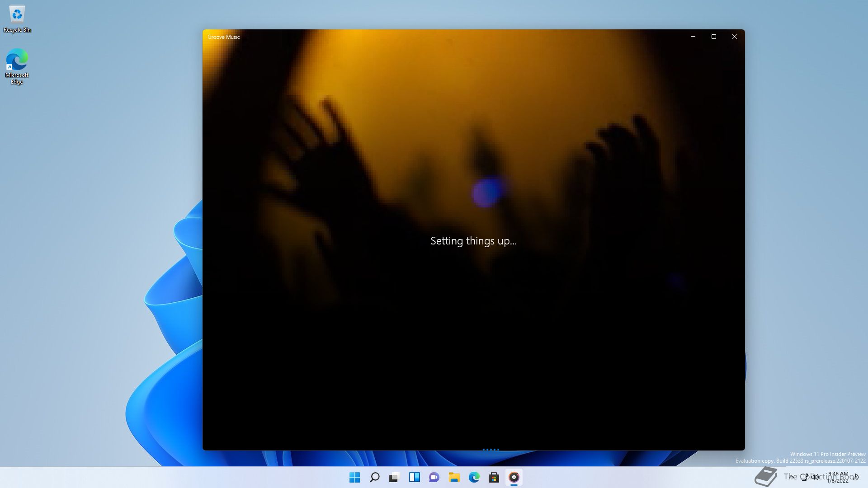Open Task View on the taskbar
Viewport: 868px width, 488px height.
[395, 477]
